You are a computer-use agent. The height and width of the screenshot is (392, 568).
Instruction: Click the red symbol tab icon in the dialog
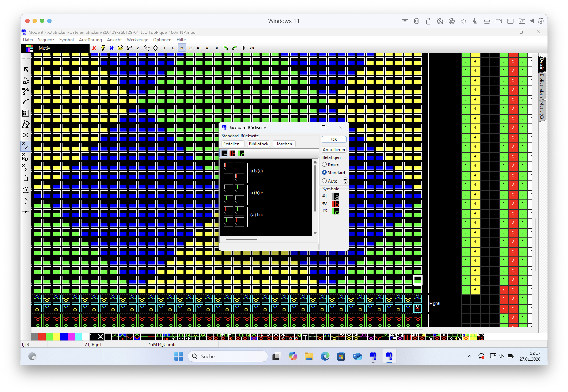(x=232, y=153)
